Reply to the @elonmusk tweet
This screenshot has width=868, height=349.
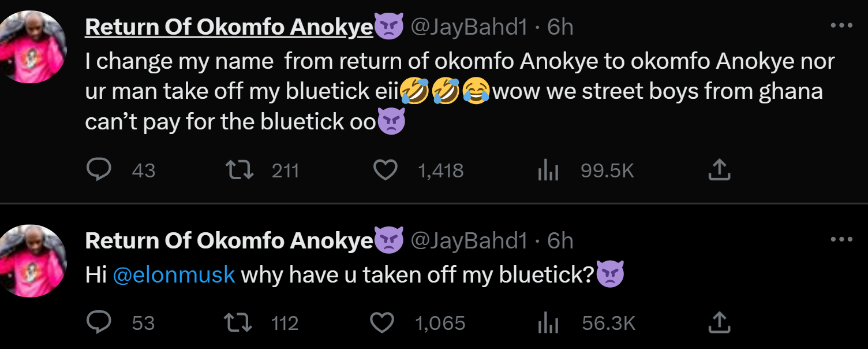pyautogui.click(x=99, y=323)
